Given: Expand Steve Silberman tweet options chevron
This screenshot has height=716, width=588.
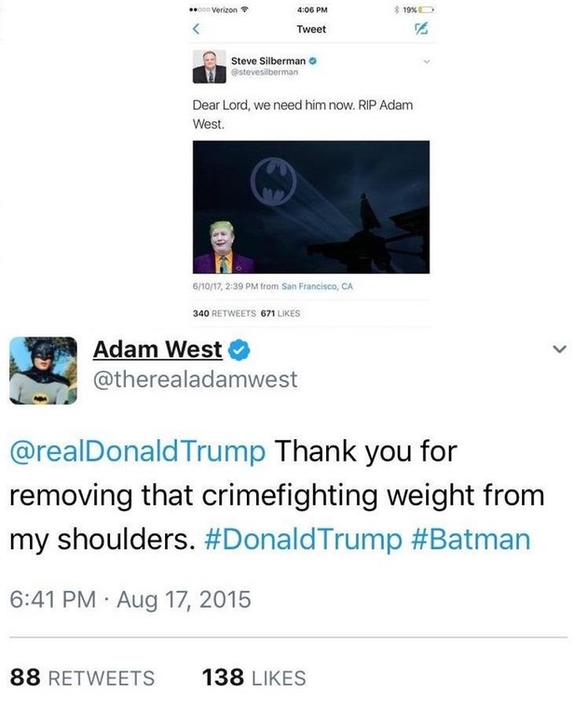Looking at the screenshot, I should click(427, 62).
